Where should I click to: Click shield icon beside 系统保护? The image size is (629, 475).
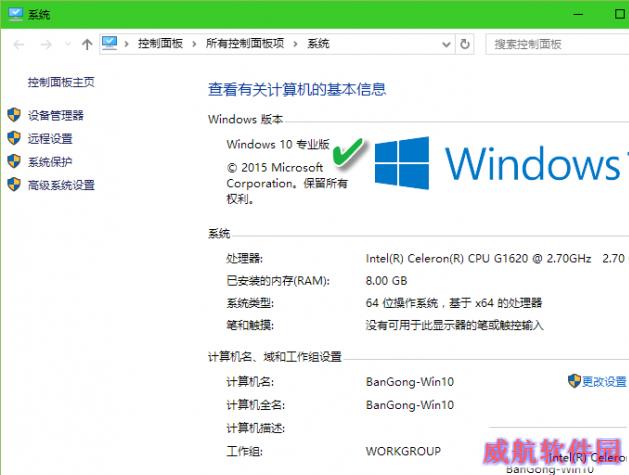14,161
